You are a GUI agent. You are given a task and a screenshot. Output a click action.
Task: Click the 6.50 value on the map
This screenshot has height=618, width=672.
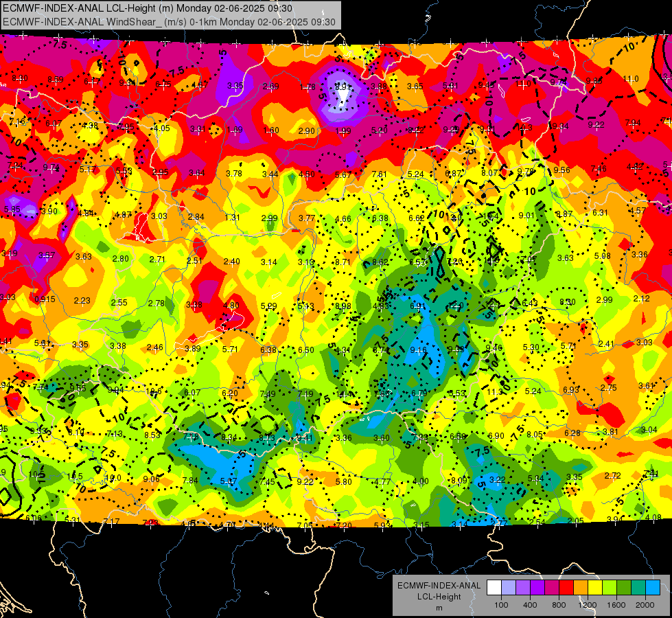(306, 350)
